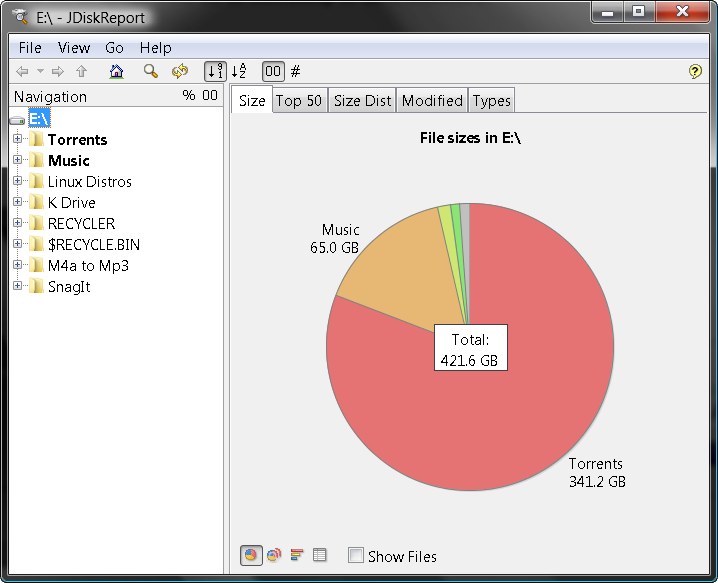Minimize the JDiskReport window
Image resolution: width=718 pixels, height=583 pixels.
click(608, 12)
